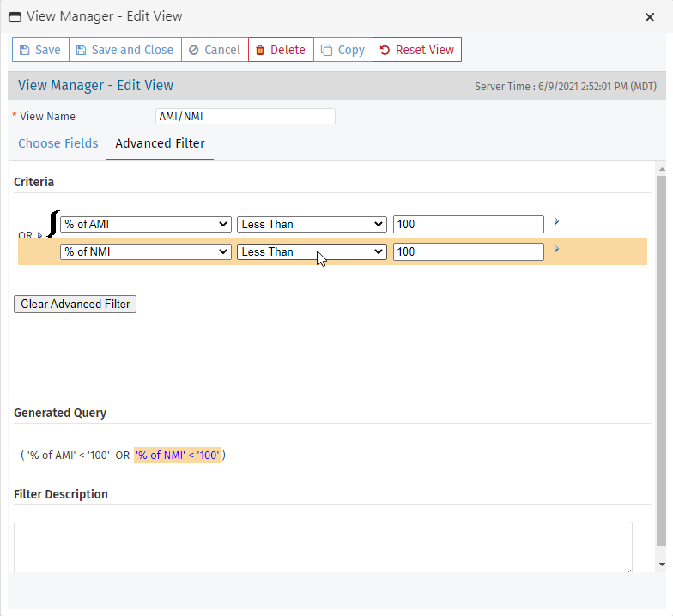Open the % of AMI field dropdown
The height and width of the screenshot is (616, 673).
pyautogui.click(x=146, y=225)
